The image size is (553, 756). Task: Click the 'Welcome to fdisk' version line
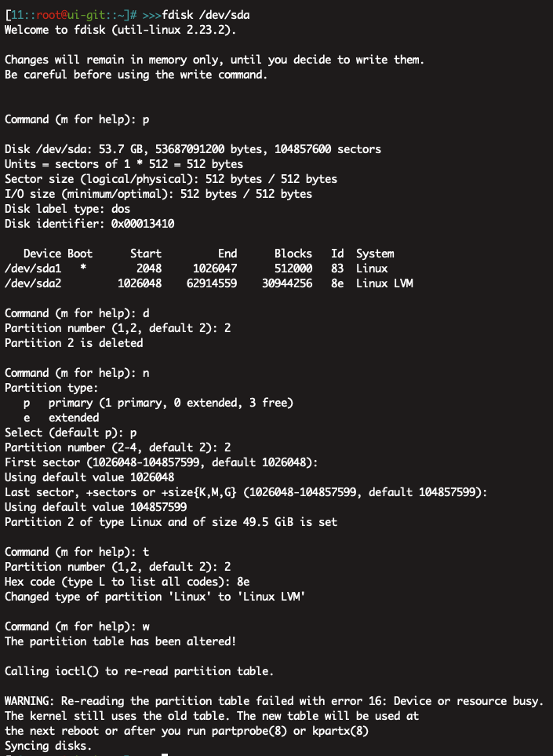(121, 30)
